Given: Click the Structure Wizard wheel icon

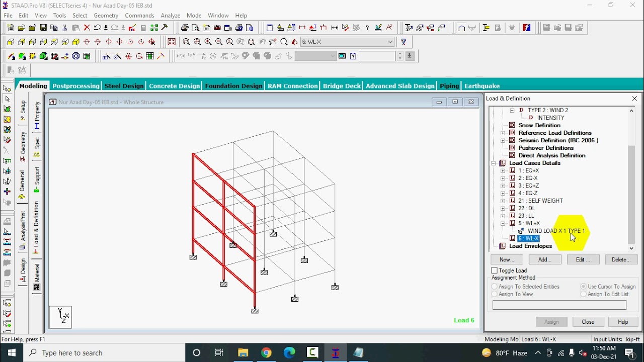Looking at the screenshot, I should [x=76, y=56].
